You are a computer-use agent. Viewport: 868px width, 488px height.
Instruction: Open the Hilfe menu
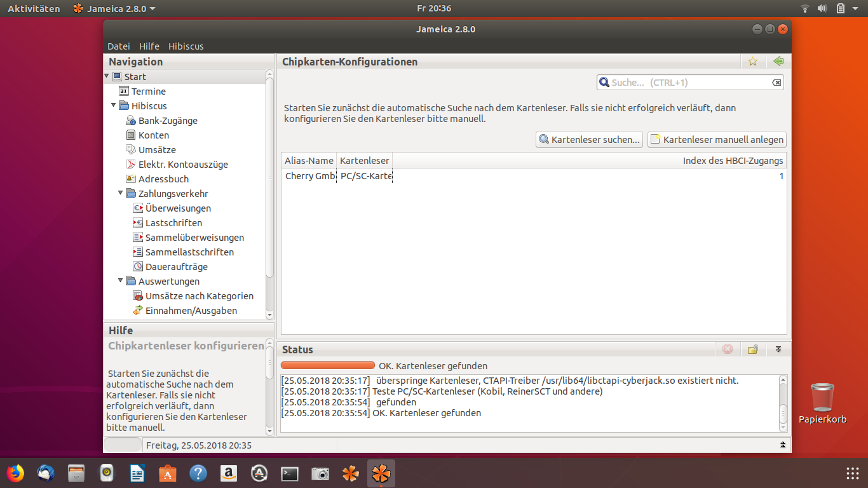click(149, 46)
